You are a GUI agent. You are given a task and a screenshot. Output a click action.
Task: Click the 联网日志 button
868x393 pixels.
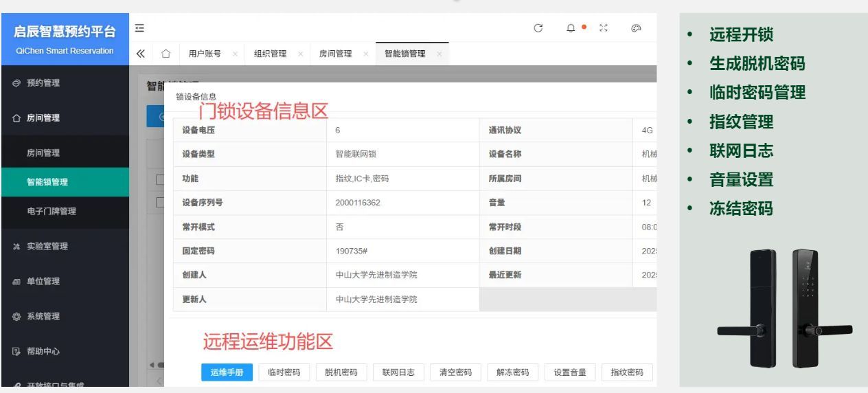coord(398,372)
